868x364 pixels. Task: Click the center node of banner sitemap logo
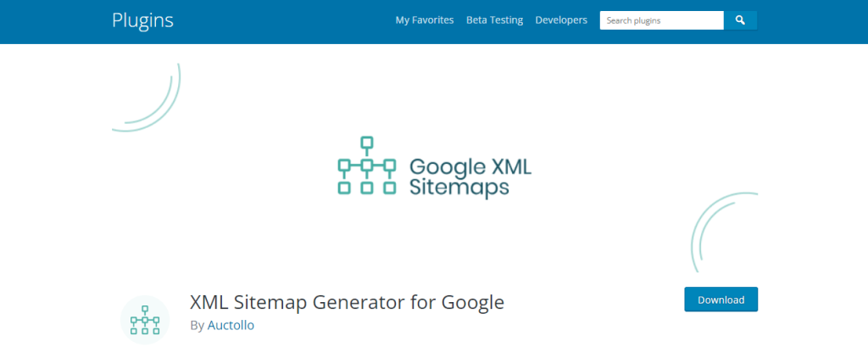coord(366,165)
